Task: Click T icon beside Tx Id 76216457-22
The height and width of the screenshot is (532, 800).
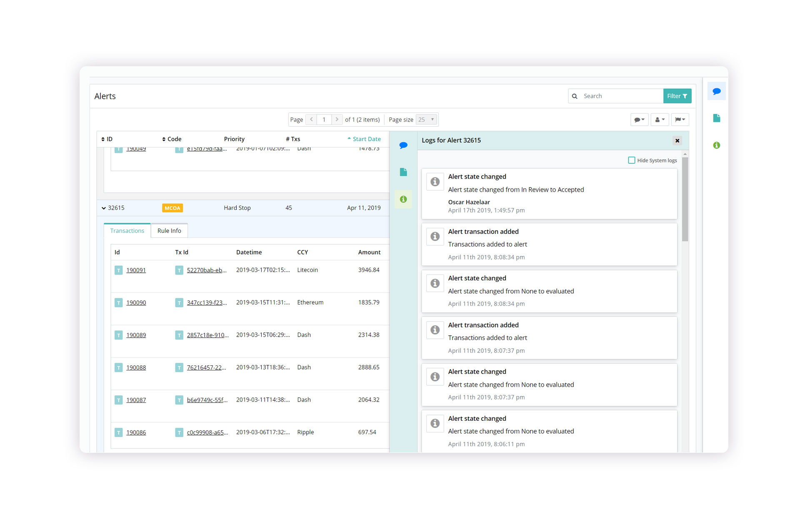Action: pyautogui.click(x=179, y=368)
